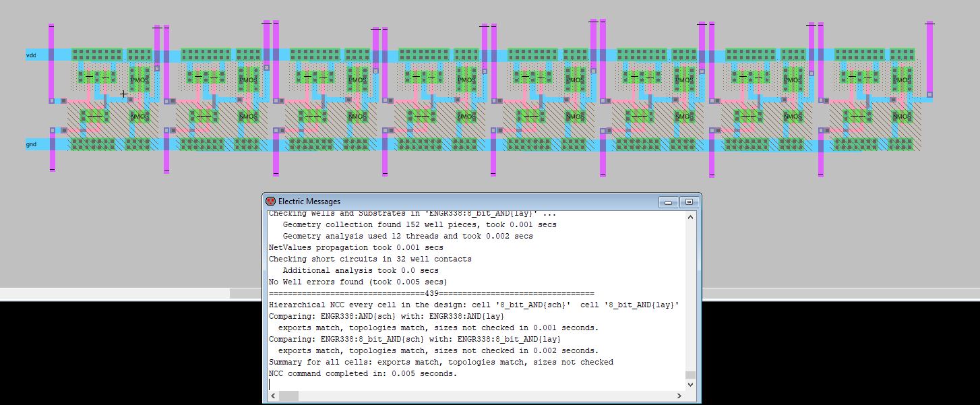Select the NMOS transistor in the rightmost cell

(x=902, y=117)
